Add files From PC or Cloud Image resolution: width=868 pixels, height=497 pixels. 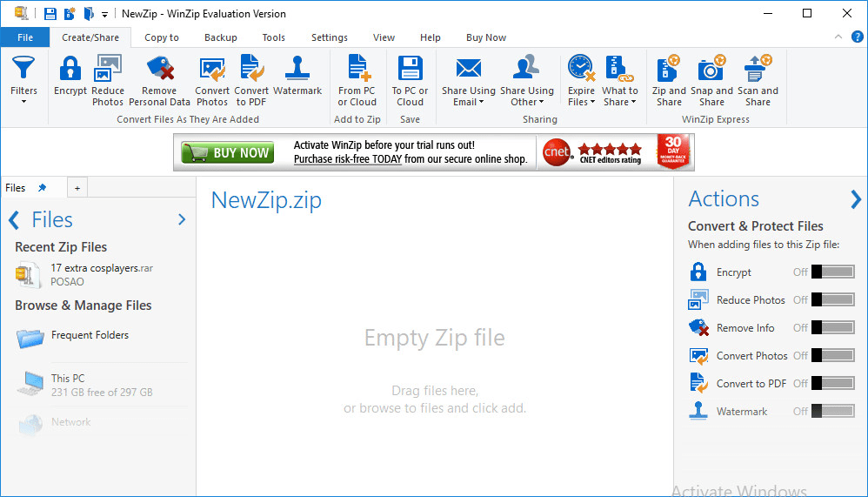point(357,80)
